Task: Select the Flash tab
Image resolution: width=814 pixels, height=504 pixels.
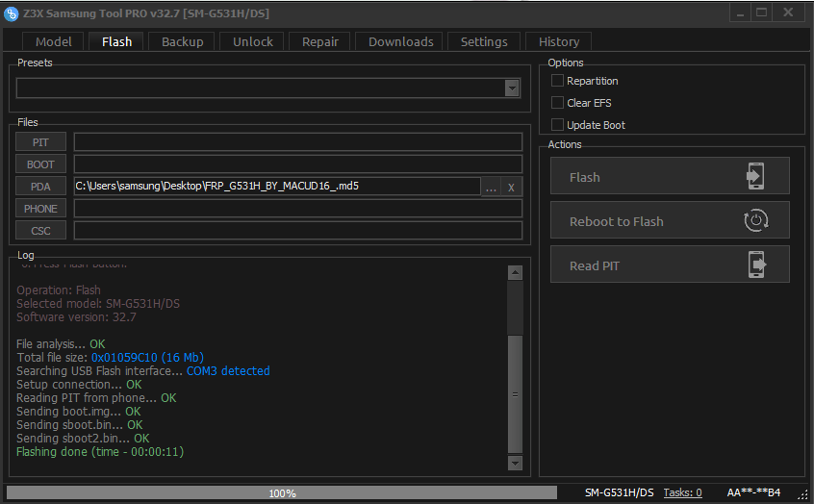Action: [116, 41]
